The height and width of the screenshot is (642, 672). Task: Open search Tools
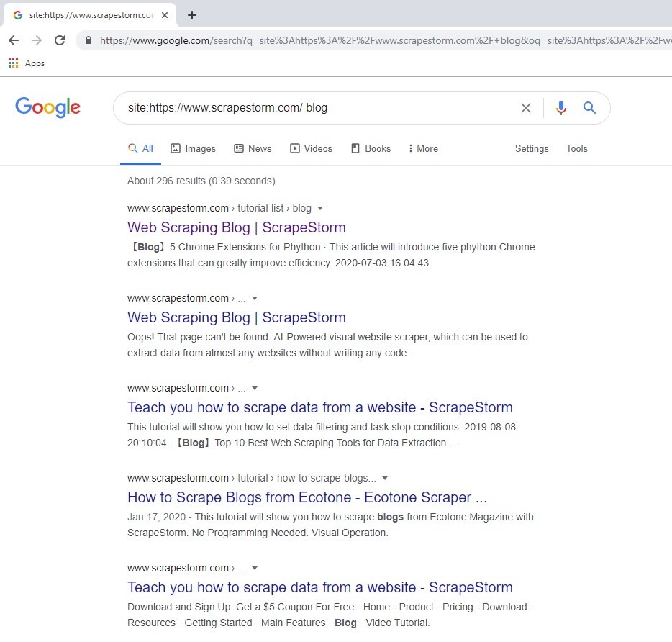(576, 148)
